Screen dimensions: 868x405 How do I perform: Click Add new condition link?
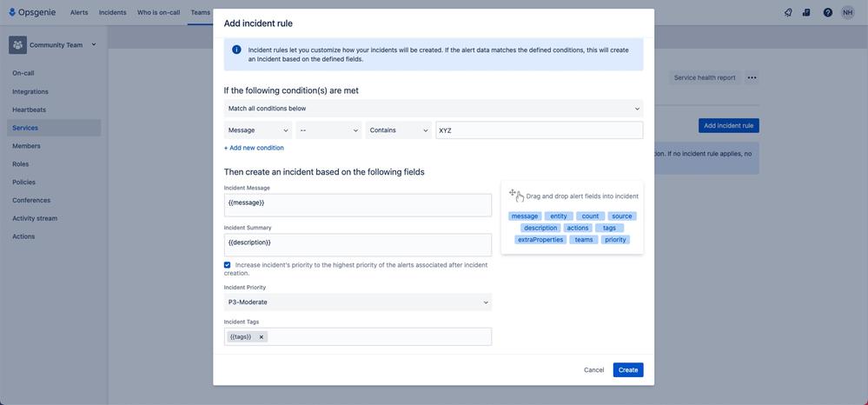pos(254,148)
